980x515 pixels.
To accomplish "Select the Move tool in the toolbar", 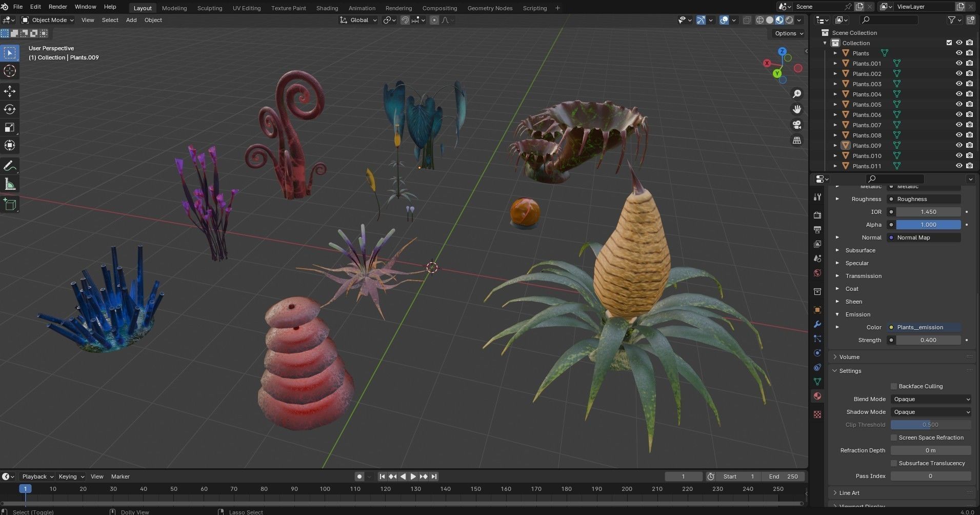I will (x=10, y=91).
